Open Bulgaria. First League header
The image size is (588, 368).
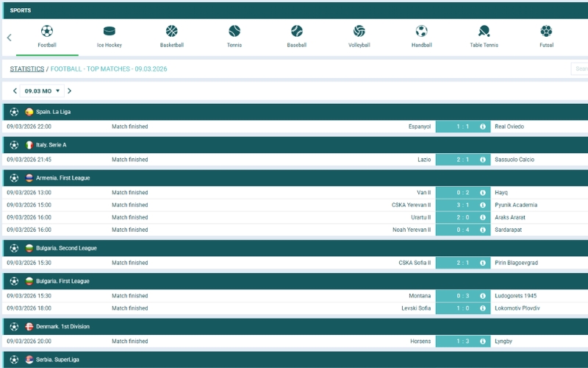click(295, 281)
